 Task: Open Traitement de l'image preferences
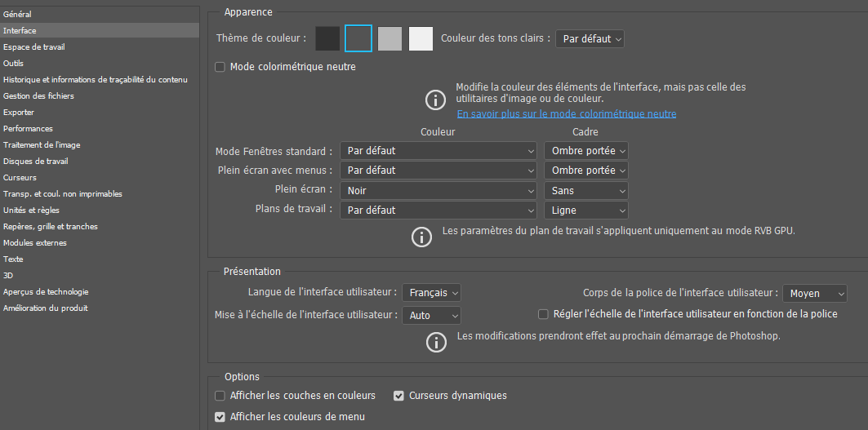(100, 145)
